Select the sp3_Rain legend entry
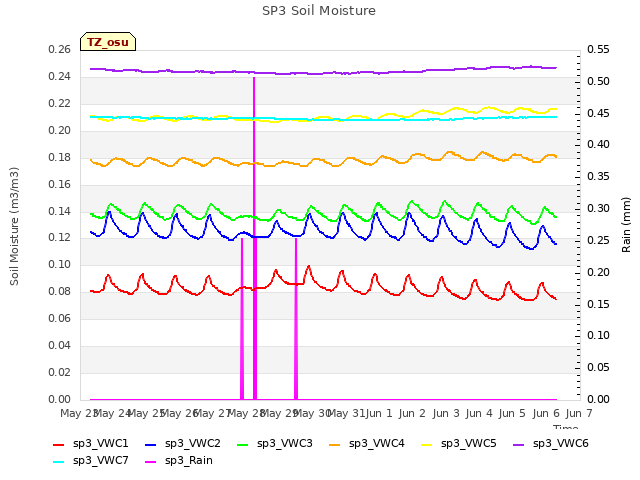Screen dimensions: 640x480 click(179, 461)
